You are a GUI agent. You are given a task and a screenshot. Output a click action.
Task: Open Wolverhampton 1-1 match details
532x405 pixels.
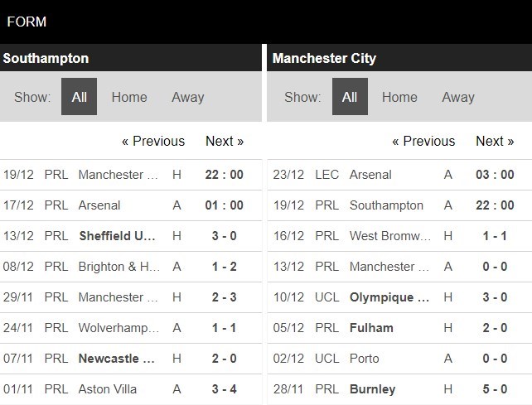[117, 328]
